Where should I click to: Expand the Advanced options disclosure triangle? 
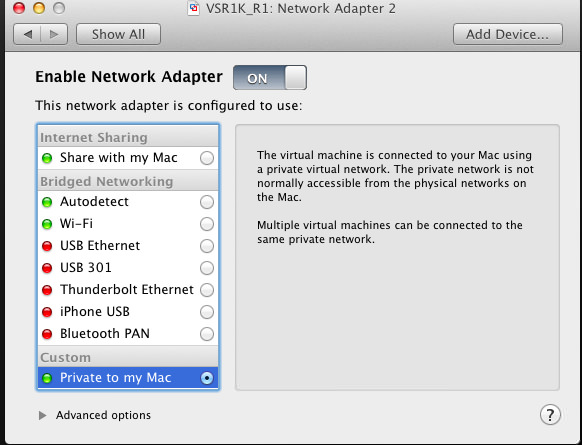coord(43,415)
